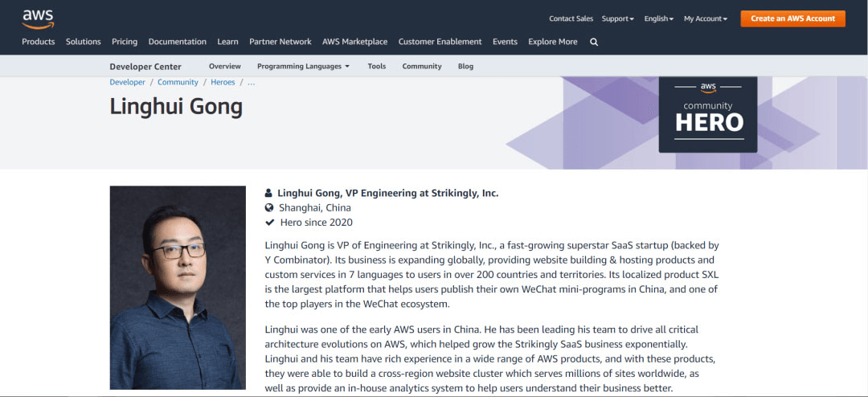Go to AWS Marketplace
This screenshot has height=397, width=868.
tap(354, 42)
